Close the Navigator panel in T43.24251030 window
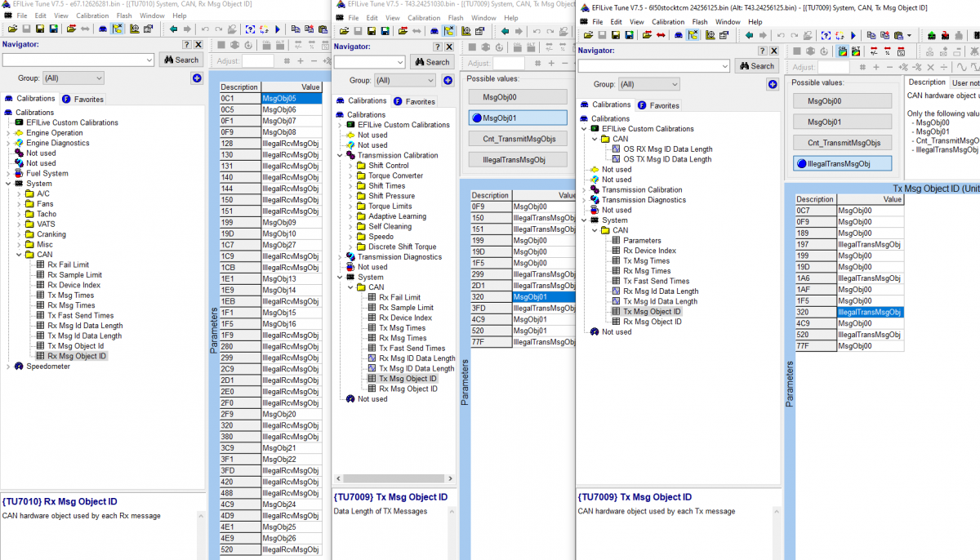The width and height of the screenshot is (980, 560). point(449,47)
